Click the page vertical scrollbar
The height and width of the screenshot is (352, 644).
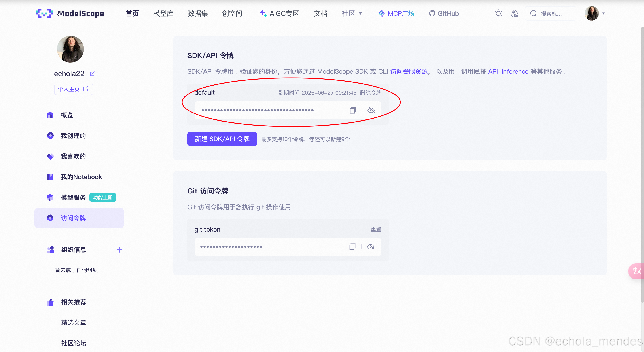click(x=642, y=165)
